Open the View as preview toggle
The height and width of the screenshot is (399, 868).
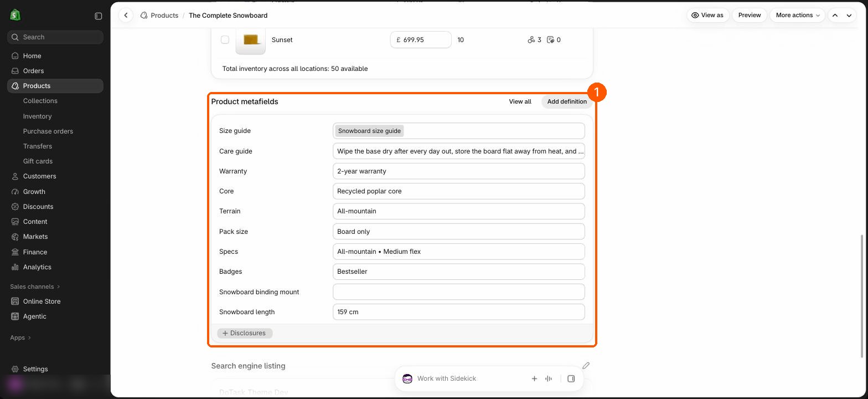pyautogui.click(x=707, y=16)
